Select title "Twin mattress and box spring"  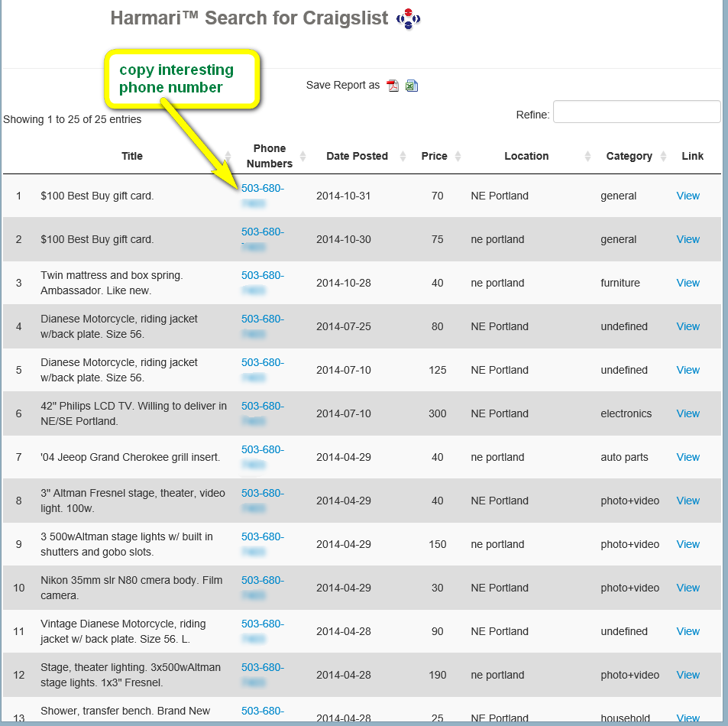click(x=111, y=275)
